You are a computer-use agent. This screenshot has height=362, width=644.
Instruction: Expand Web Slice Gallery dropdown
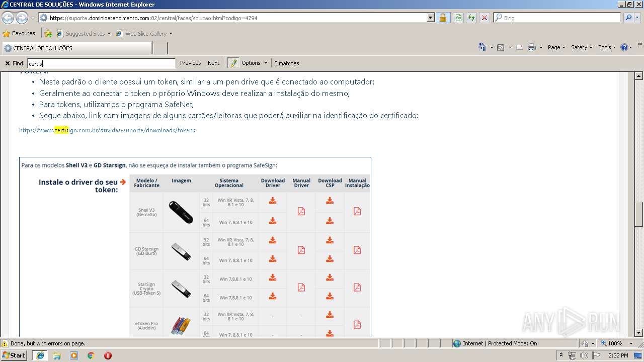click(x=171, y=34)
